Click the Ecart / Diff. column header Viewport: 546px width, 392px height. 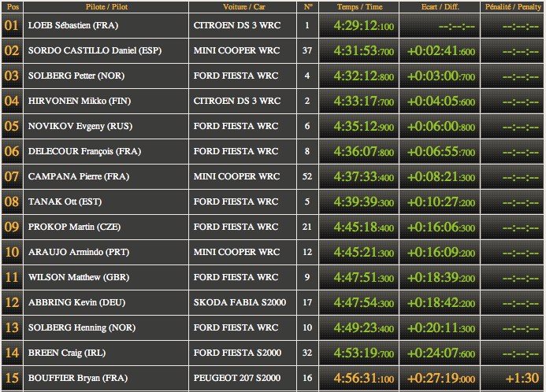click(x=438, y=6)
